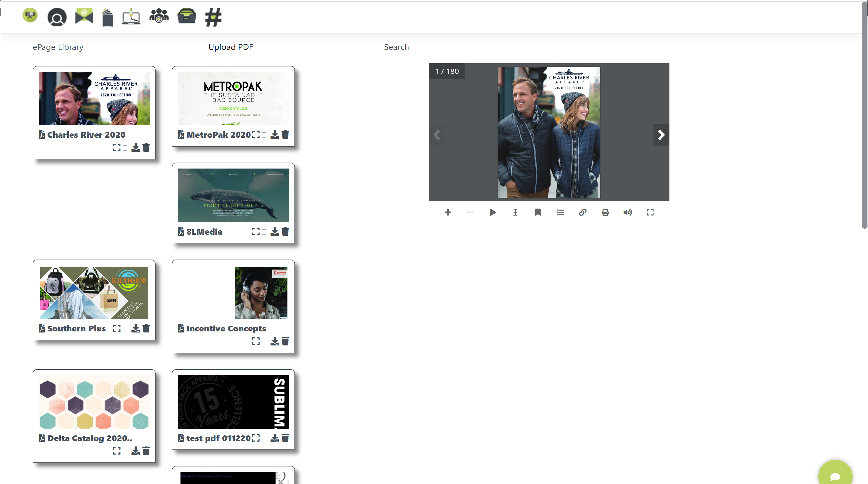Download the Delta Catalog 2020 PDF
868x484 pixels.
pyautogui.click(x=135, y=451)
